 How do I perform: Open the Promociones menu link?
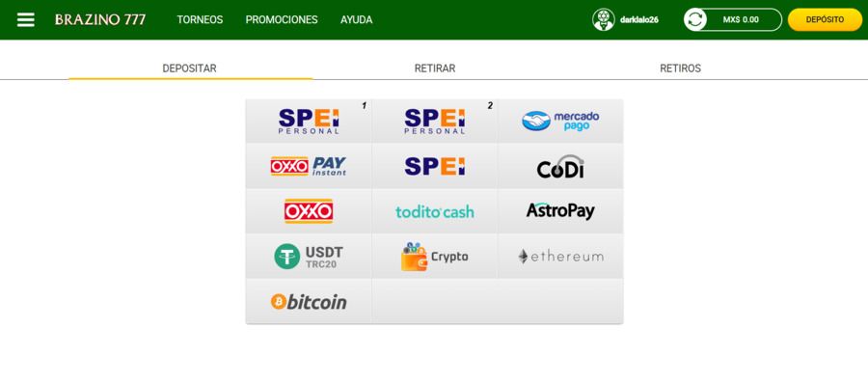click(x=282, y=20)
